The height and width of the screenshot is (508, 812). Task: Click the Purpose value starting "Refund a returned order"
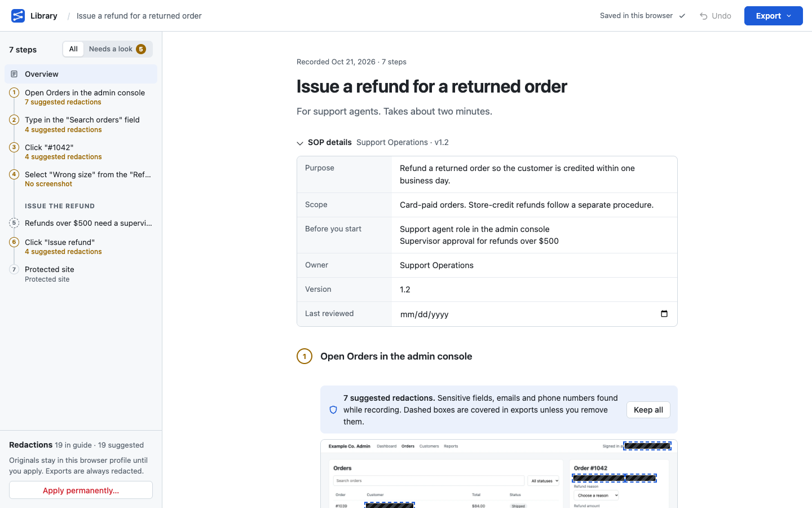517,174
